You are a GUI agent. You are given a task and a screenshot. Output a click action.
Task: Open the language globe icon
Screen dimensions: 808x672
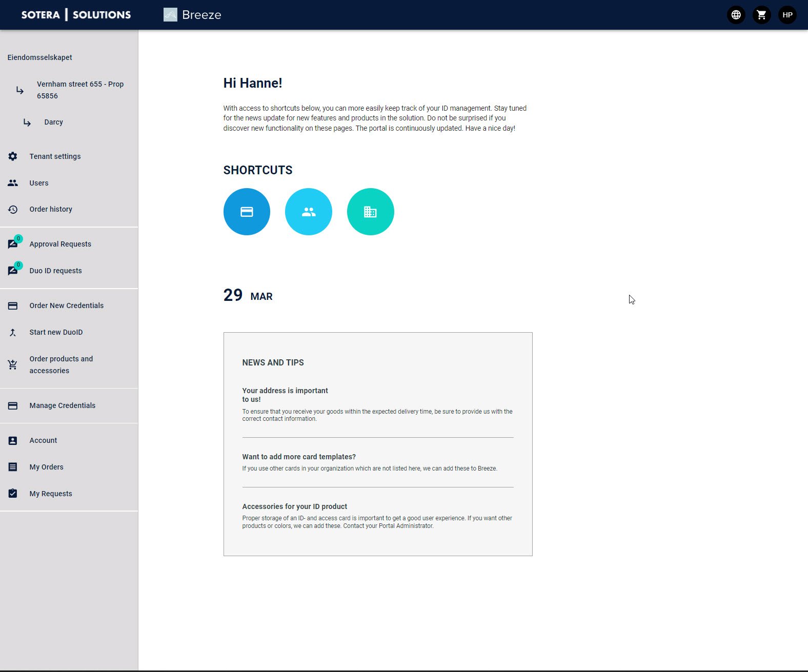736,15
